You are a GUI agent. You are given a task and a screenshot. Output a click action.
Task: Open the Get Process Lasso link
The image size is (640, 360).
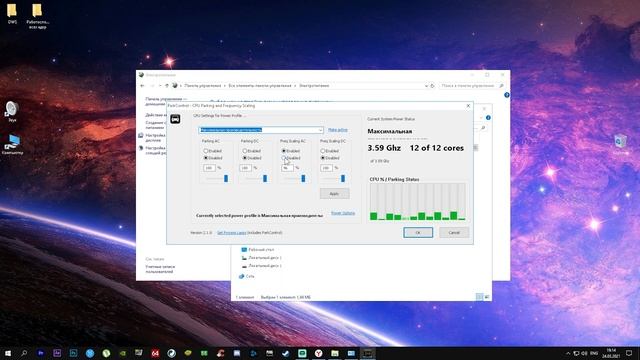point(231,233)
